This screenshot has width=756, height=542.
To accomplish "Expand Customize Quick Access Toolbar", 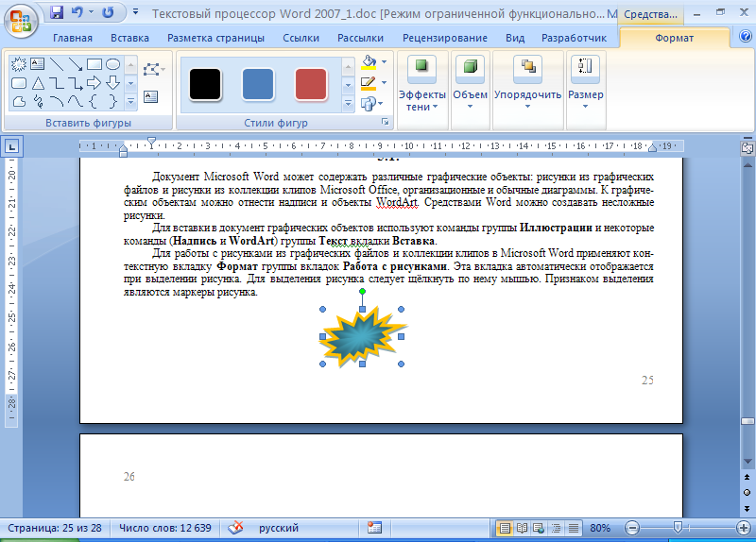I will [135, 12].
